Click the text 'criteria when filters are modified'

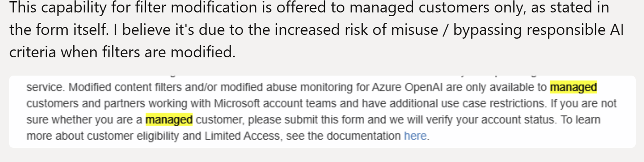(x=122, y=53)
